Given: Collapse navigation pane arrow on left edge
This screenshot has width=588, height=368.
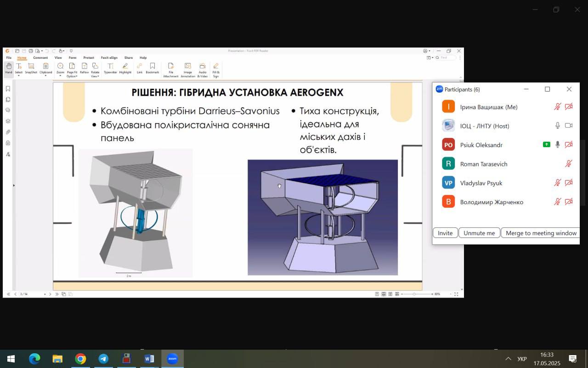Looking at the screenshot, I should [13, 185].
